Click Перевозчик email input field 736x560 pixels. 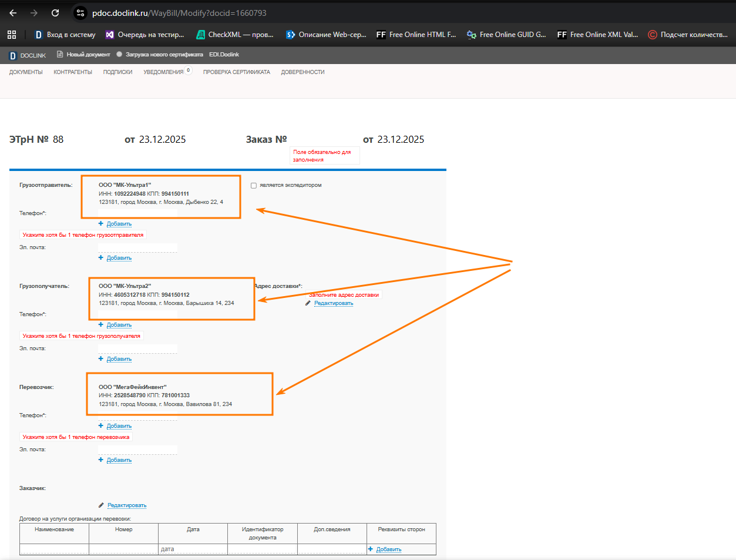coord(137,450)
